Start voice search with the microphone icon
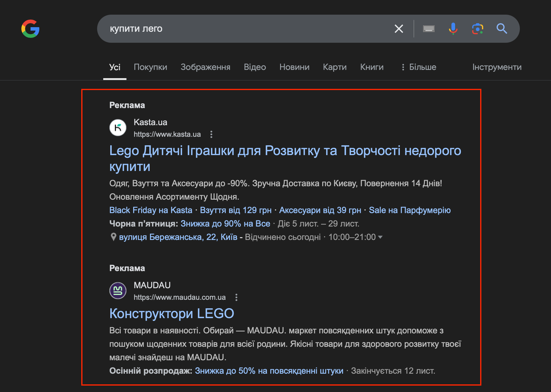This screenshot has width=551, height=392. [453, 29]
